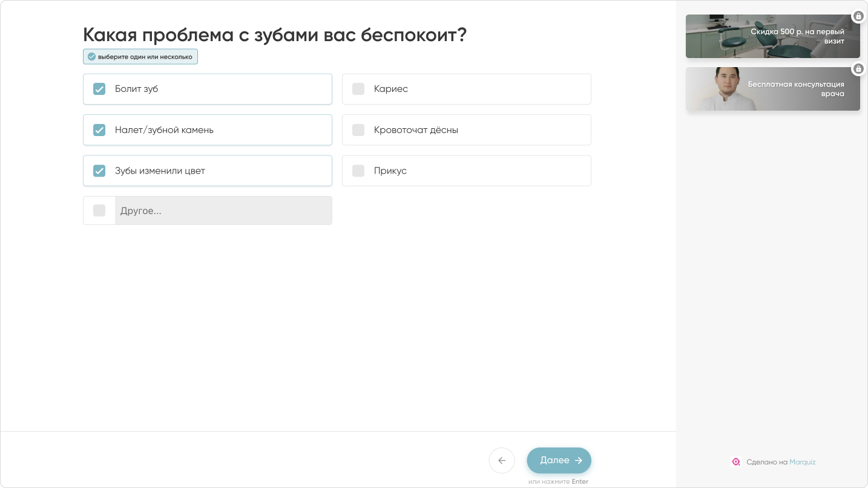Enable the Прикус checkbox
The width and height of the screenshot is (868, 488).
[x=466, y=171]
